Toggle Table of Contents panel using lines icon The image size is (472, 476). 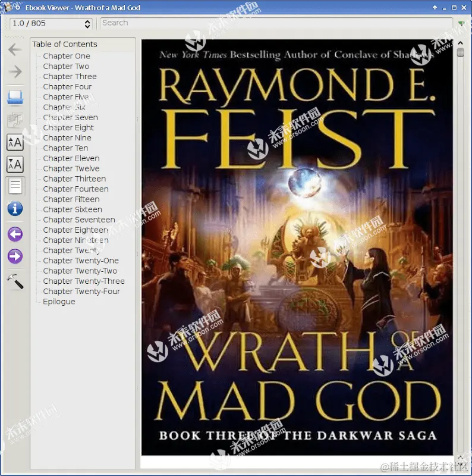(15, 186)
